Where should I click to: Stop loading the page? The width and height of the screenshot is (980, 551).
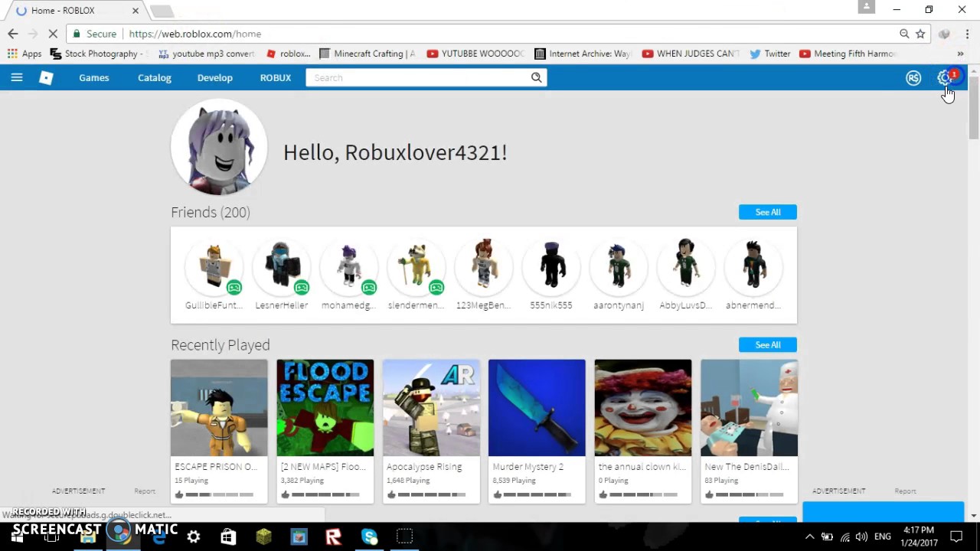coord(54,34)
